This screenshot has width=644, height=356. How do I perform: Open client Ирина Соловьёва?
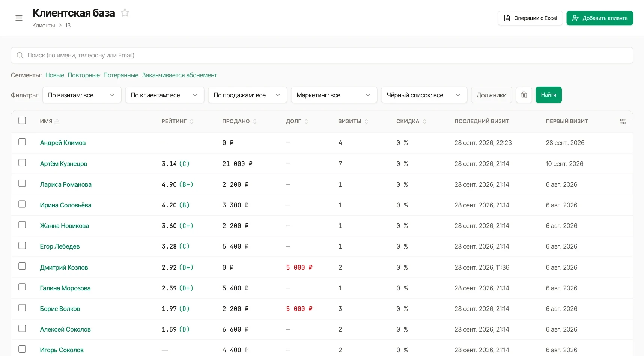coord(66,205)
